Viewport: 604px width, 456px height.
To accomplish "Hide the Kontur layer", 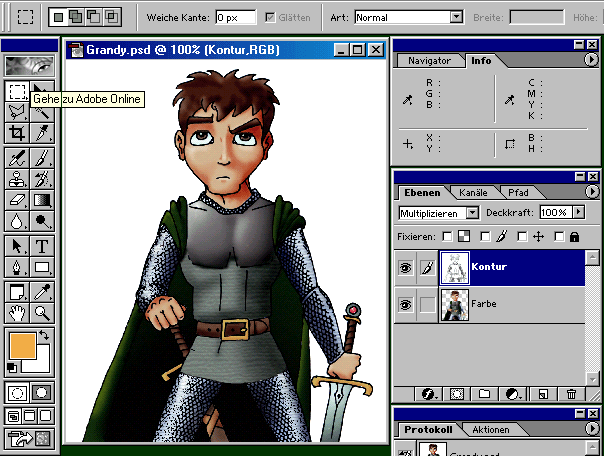I will click(x=405, y=267).
